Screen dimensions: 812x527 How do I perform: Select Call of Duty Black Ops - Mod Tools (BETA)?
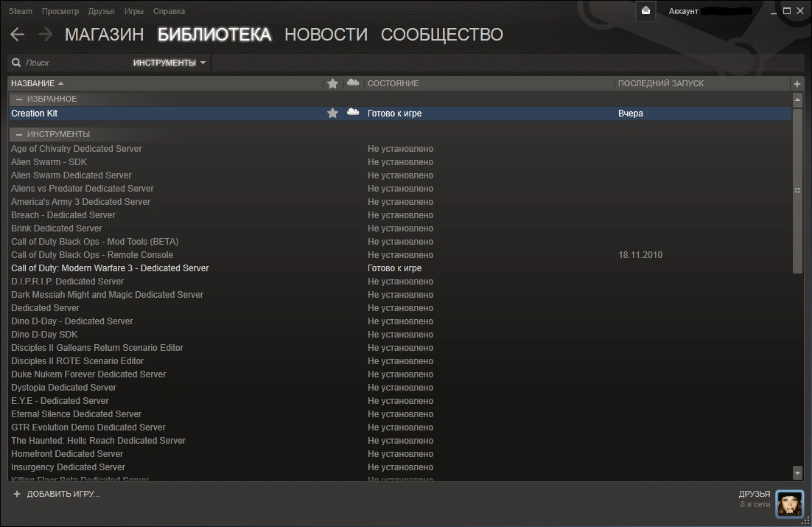coord(95,242)
